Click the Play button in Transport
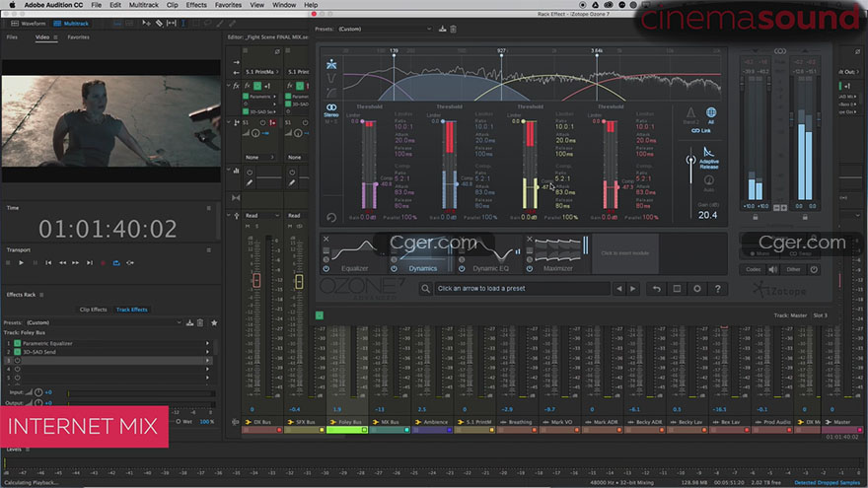The image size is (868, 488). pyautogui.click(x=21, y=263)
